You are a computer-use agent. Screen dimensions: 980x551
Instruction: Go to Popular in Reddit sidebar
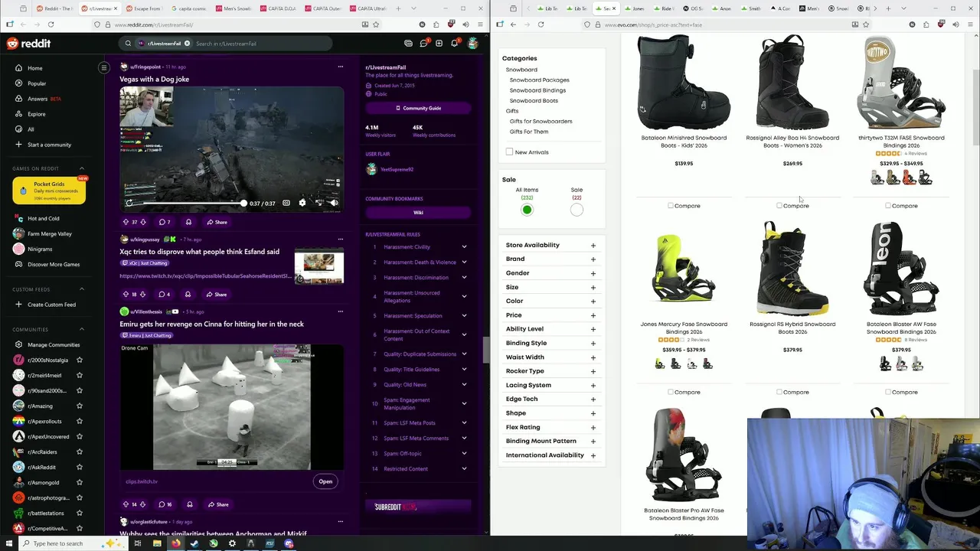pos(37,83)
